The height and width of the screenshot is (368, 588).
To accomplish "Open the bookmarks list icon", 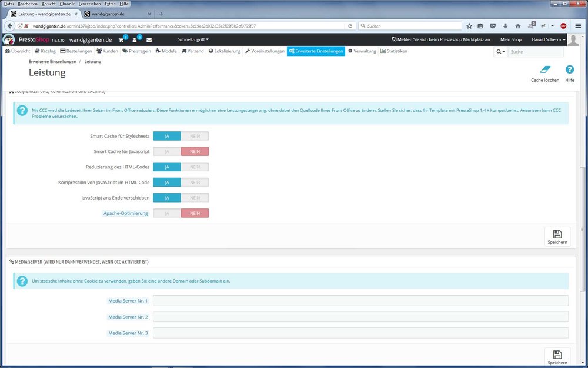I will (x=480, y=26).
